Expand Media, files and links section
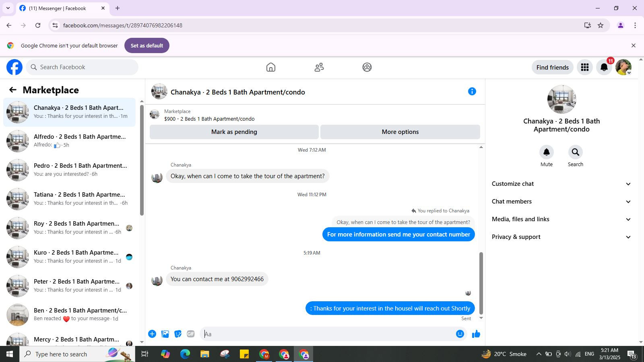The image size is (644, 362). pos(561,219)
